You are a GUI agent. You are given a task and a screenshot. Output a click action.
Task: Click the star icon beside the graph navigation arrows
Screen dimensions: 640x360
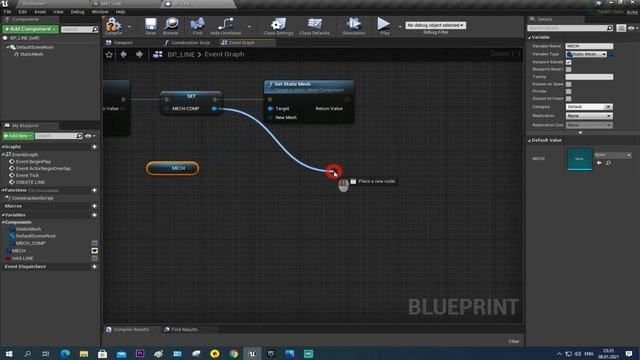(109, 54)
